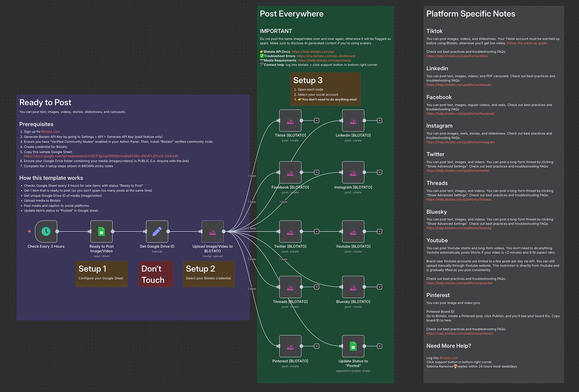Viewport: 579px width, 392px height.
Task: Select the Pinterest [BLOTATO] node
Action: click(290, 346)
